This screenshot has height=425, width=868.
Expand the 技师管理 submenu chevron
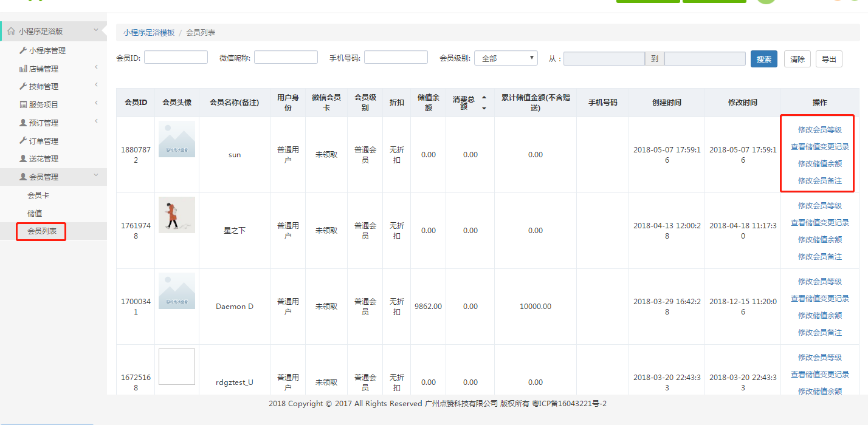[x=96, y=86]
